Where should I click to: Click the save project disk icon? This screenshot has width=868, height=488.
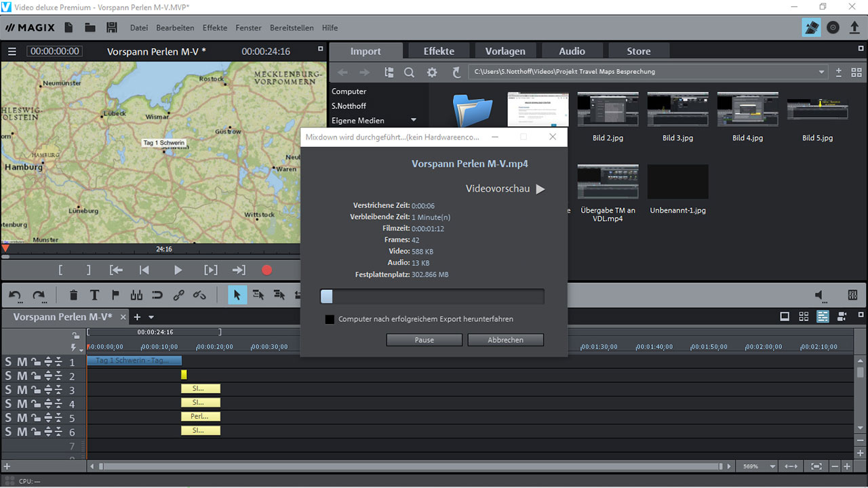(112, 28)
